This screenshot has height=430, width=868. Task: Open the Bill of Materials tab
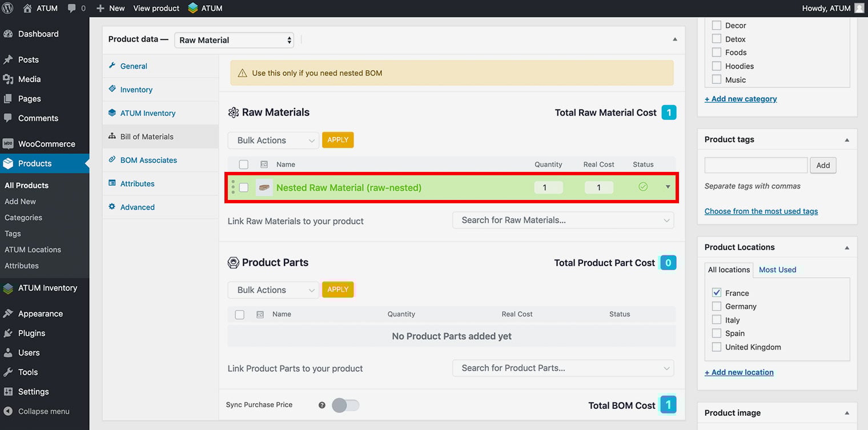147,136
